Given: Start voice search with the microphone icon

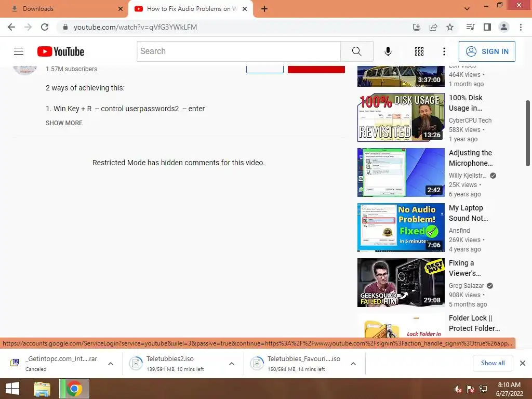Looking at the screenshot, I should point(388,51).
